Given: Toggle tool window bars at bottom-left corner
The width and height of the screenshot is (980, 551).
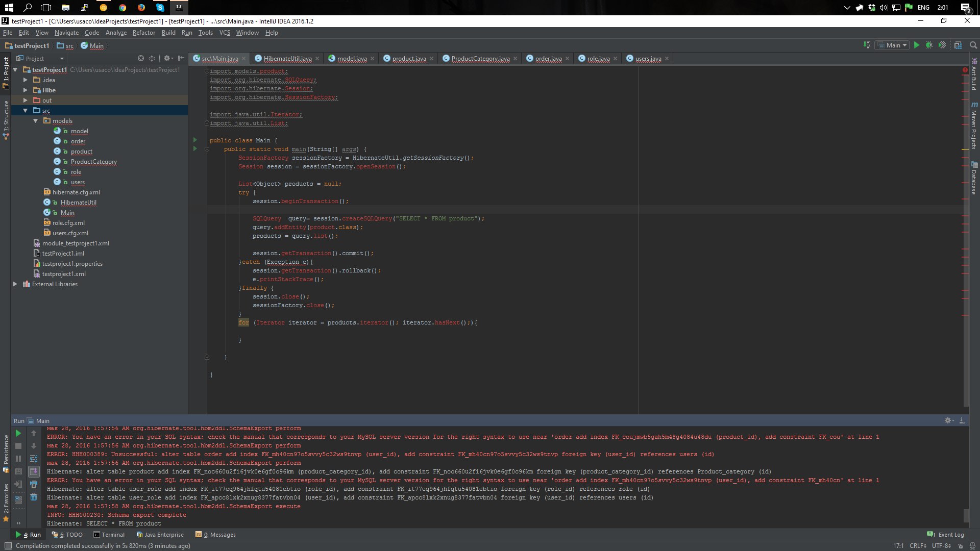Looking at the screenshot, I should point(8,545).
